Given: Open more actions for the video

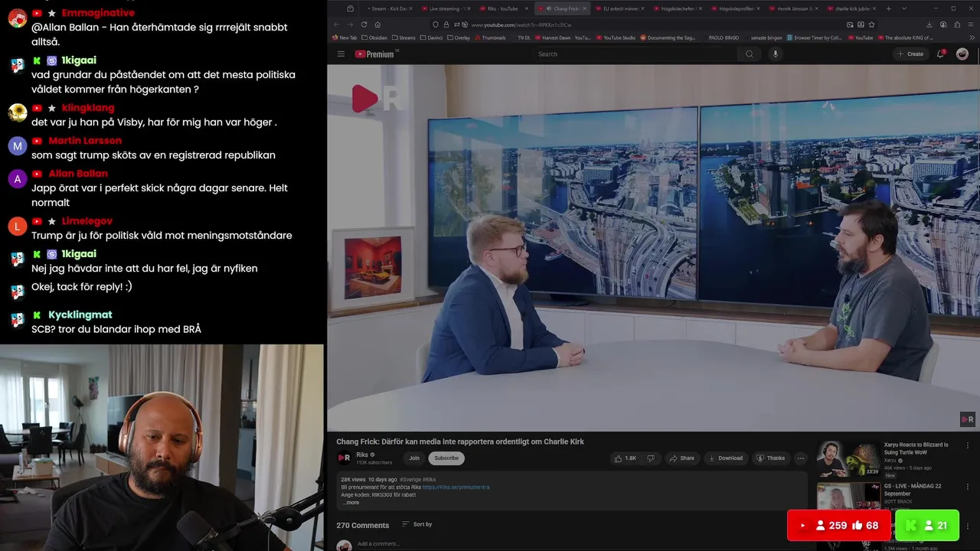Looking at the screenshot, I should [801, 458].
